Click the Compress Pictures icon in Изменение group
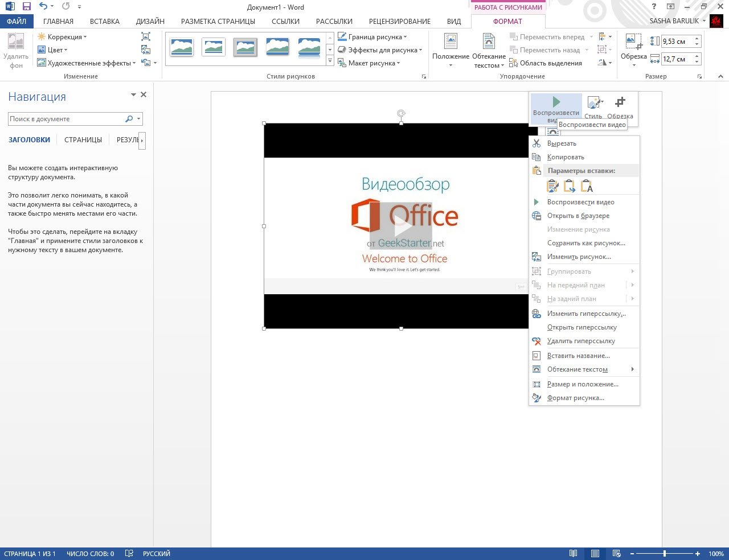This screenshot has height=560, width=729. 146,37
